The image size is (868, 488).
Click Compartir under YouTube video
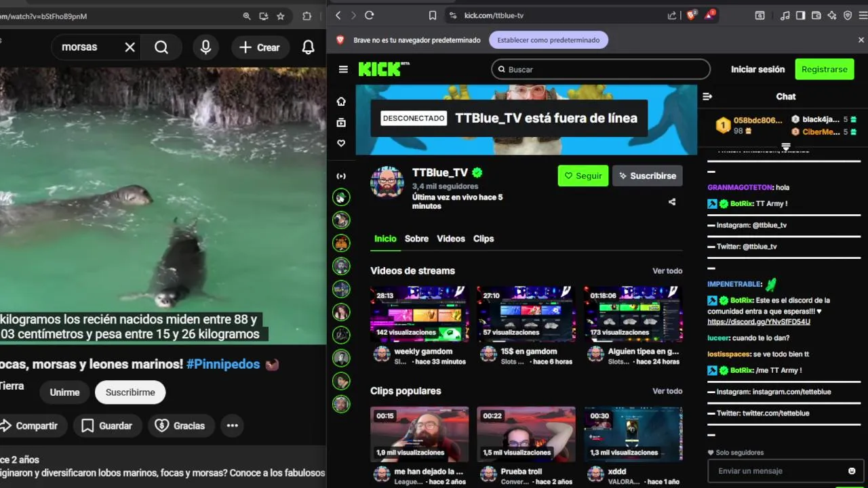[31, 426]
